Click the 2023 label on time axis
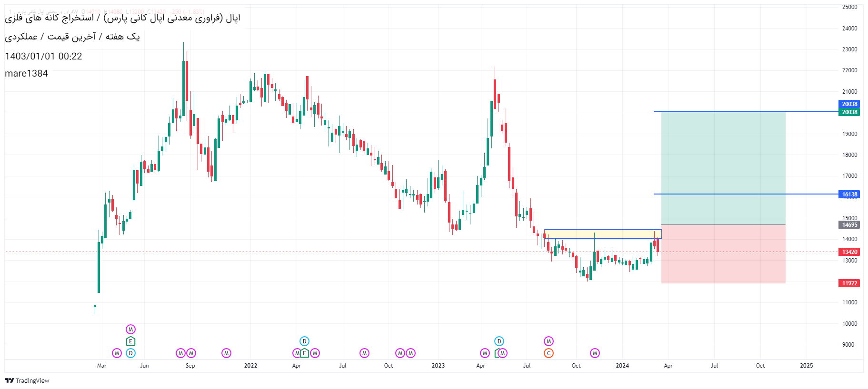 click(x=438, y=366)
